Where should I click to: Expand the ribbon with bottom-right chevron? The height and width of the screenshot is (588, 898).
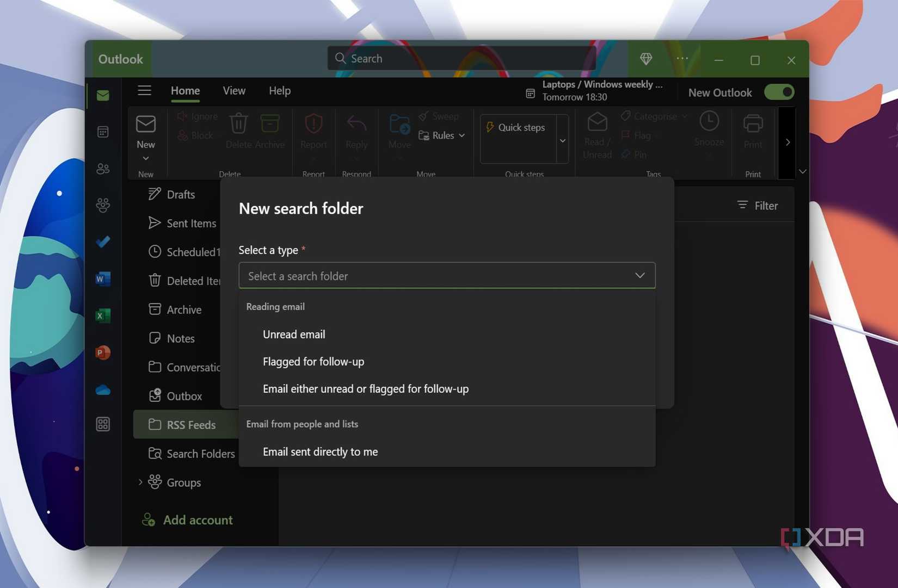tap(802, 171)
